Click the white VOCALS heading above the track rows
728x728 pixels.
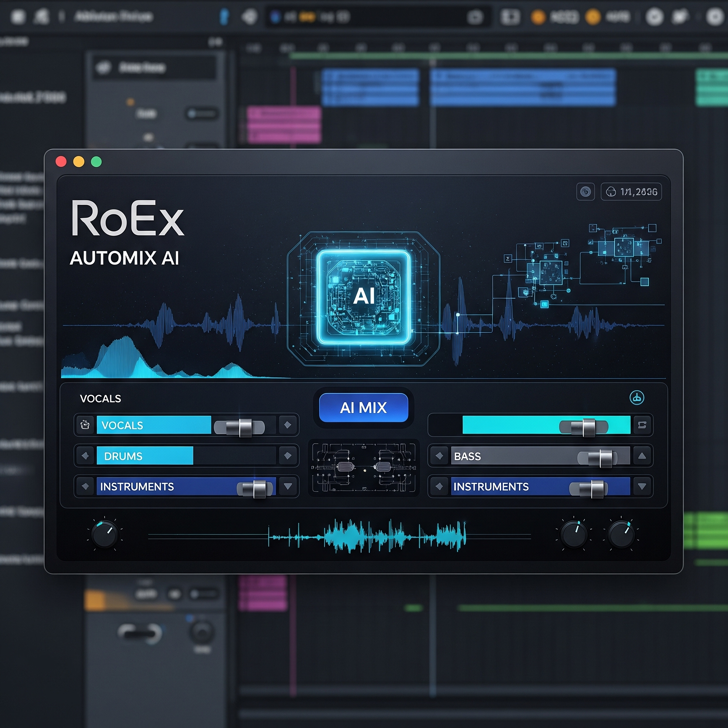pos(100,398)
